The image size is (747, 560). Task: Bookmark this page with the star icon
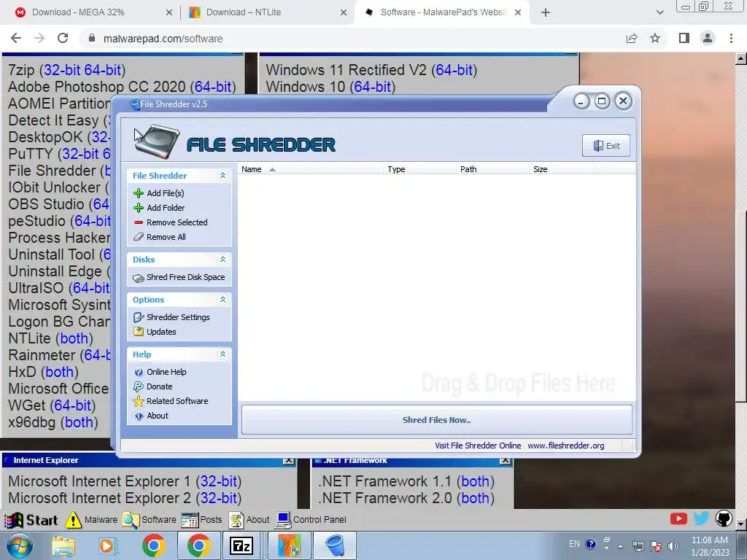coord(655,38)
